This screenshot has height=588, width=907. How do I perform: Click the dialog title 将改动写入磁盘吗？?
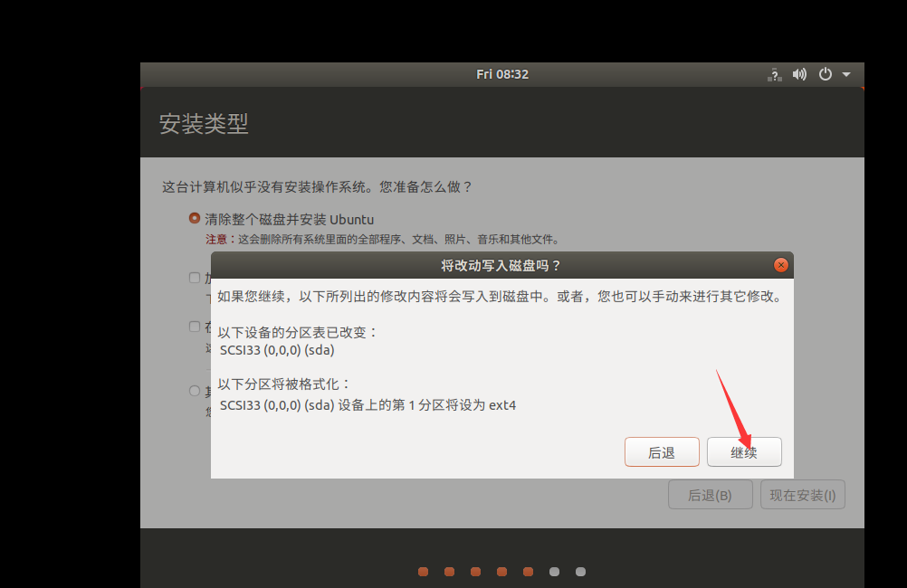click(501, 265)
